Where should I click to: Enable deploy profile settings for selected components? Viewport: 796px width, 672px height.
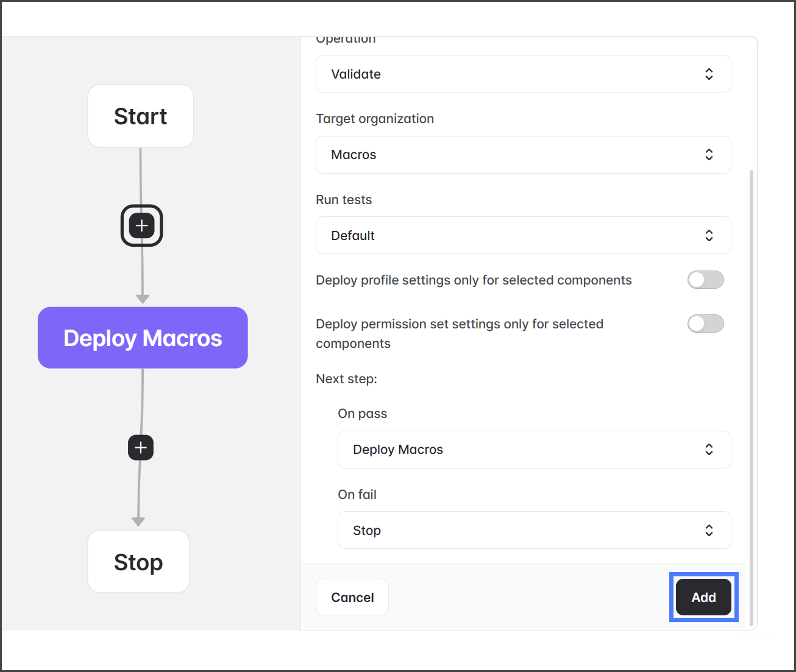pyautogui.click(x=705, y=280)
